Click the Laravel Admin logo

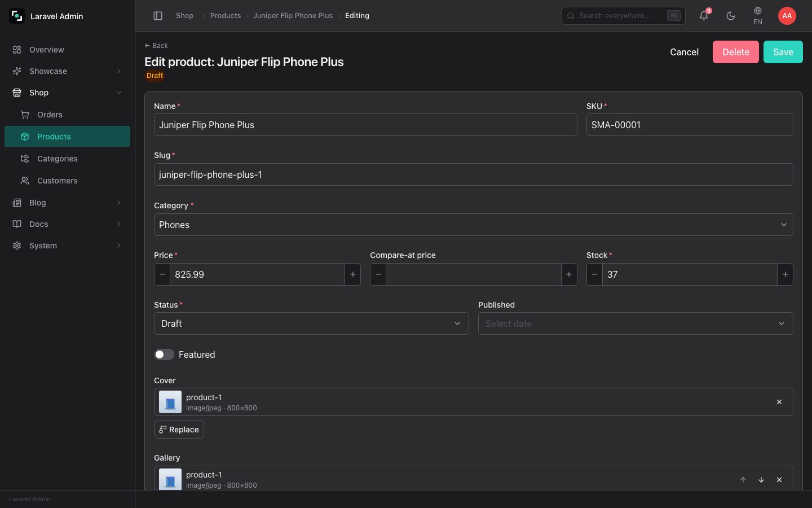[x=17, y=16]
